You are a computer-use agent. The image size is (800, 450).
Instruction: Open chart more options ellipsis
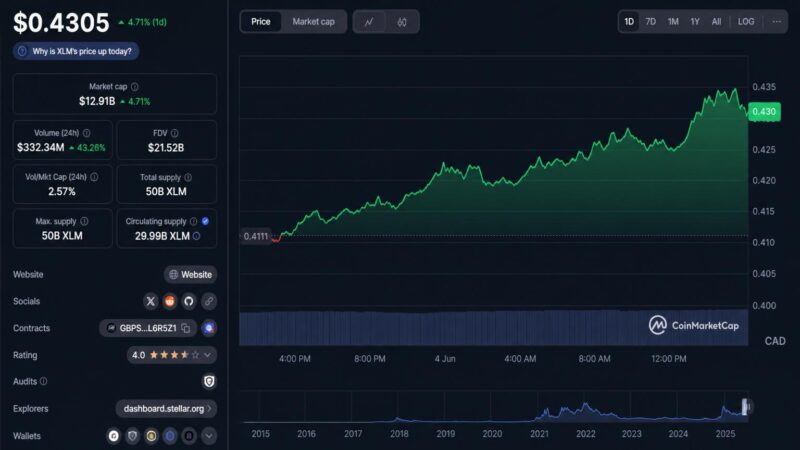tap(777, 21)
